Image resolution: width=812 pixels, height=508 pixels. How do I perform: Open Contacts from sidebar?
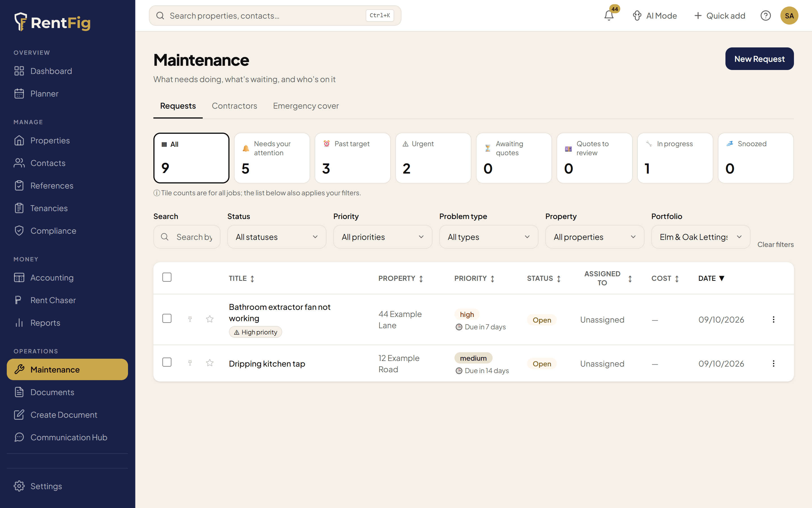pos(67,163)
